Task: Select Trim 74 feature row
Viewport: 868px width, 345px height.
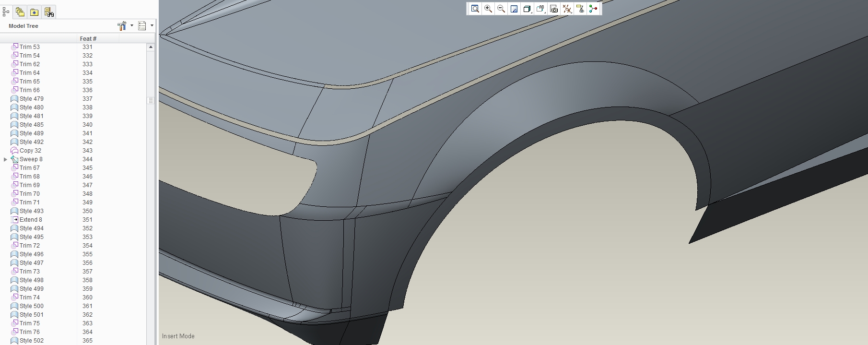Action: (x=30, y=297)
